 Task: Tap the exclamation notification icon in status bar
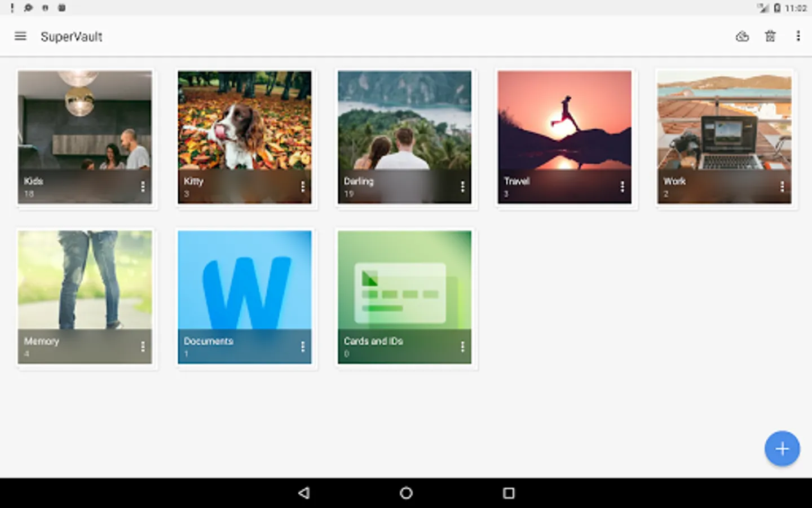12,8
